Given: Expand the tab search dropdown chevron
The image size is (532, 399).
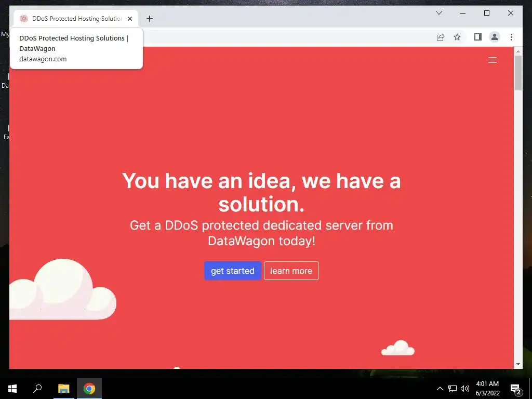Looking at the screenshot, I should coord(438,13).
